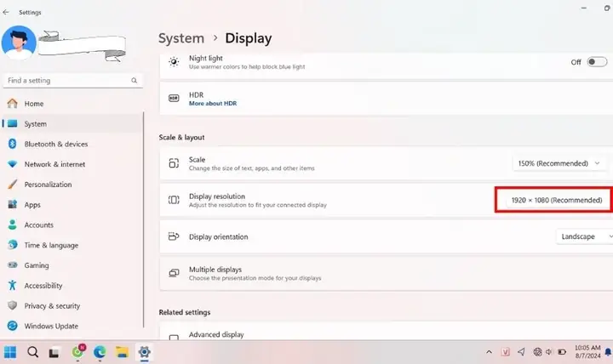Click the location arrow tray icon
This screenshot has width=613, height=364.
click(521, 352)
